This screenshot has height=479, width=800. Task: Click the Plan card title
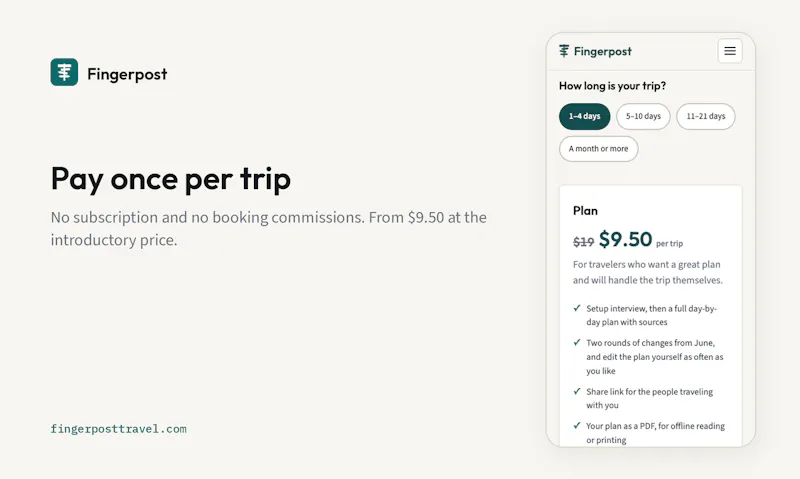click(585, 211)
